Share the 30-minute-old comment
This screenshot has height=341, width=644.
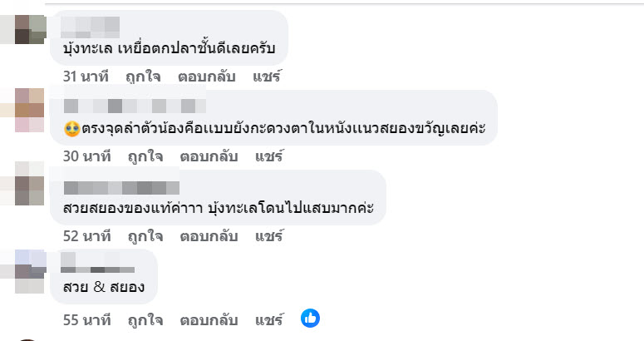(269, 156)
